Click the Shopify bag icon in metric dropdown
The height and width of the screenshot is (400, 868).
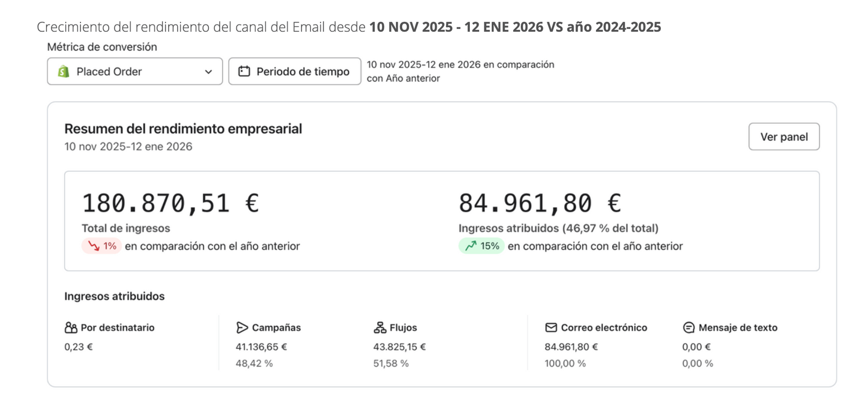pyautogui.click(x=64, y=72)
